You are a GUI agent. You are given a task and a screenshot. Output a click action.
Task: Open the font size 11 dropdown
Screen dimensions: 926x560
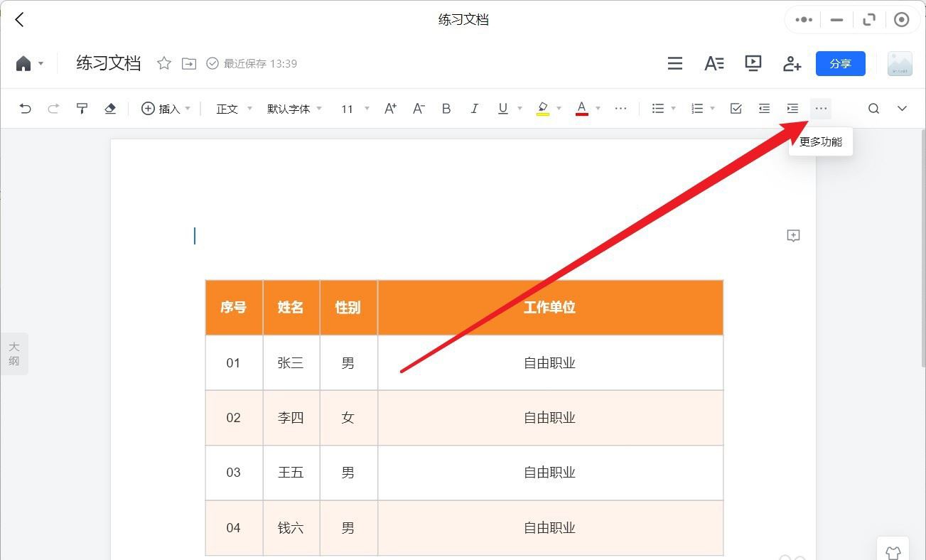(355, 109)
